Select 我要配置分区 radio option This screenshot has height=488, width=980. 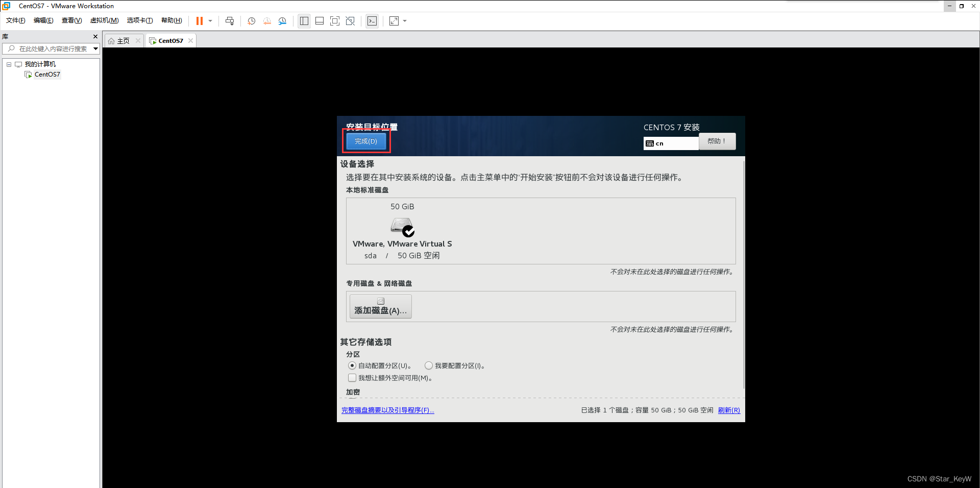click(428, 365)
